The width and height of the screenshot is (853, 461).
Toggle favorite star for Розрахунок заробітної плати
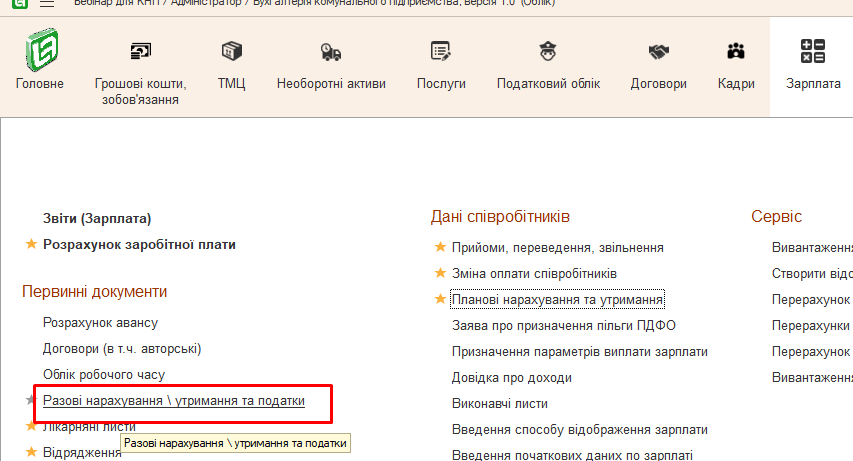pyautogui.click(x=30, y=244)
